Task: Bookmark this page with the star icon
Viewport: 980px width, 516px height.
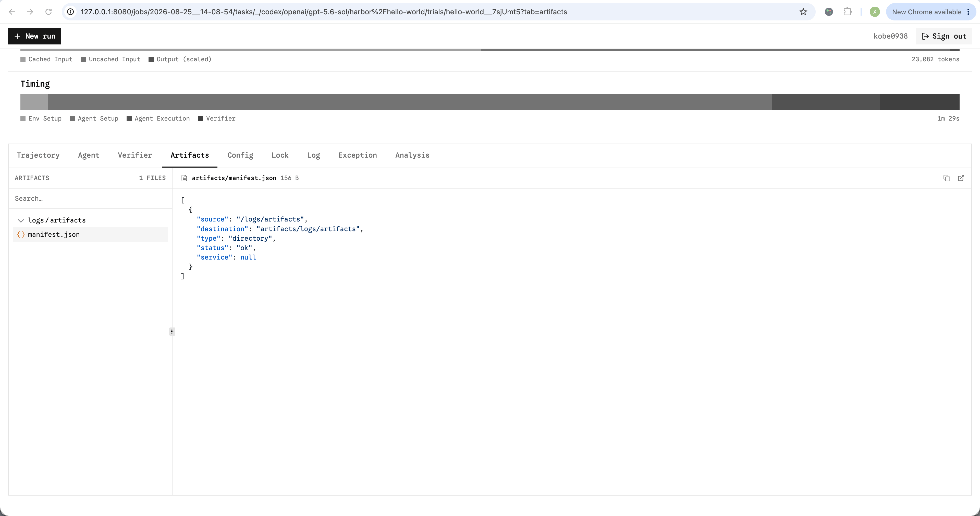Action: tap(803, 12)
